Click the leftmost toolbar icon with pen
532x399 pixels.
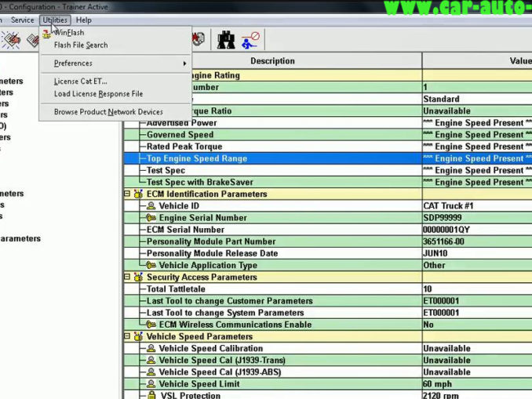tap(12, 39)
